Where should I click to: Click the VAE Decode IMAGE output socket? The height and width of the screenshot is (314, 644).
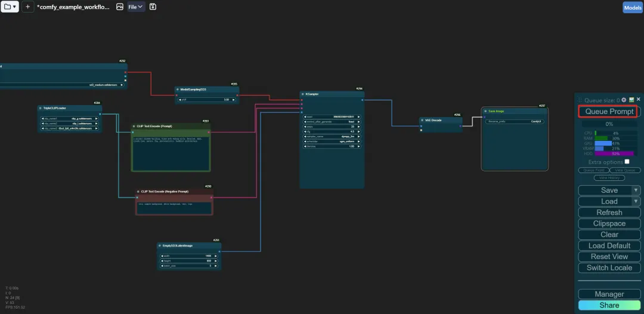tap(460, 126)
